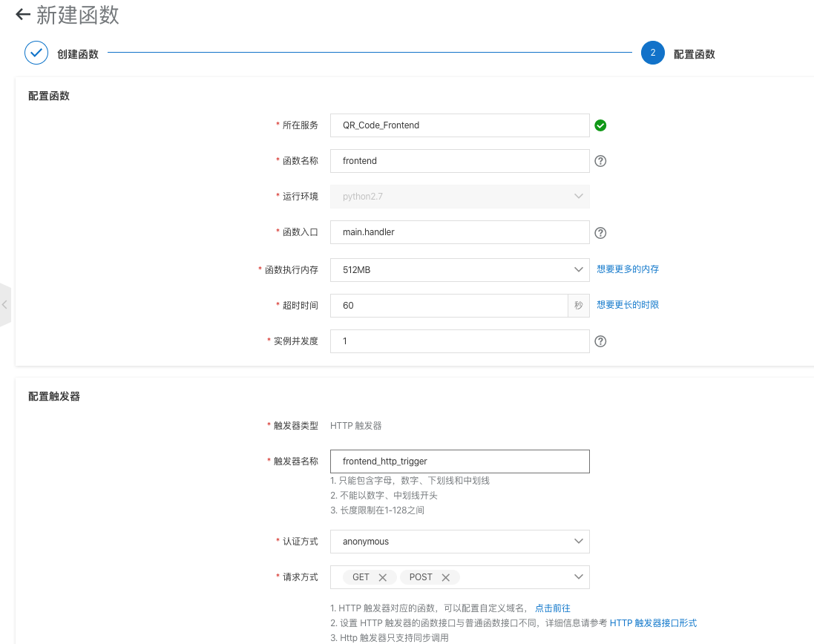Click the 创建函数 step checkmark circle

coord(36,53)
